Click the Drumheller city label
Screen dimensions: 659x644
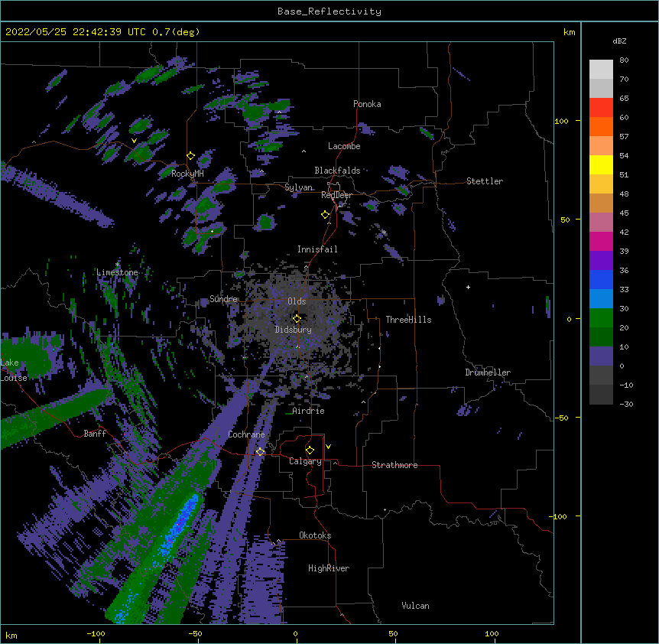pos(488,372)
